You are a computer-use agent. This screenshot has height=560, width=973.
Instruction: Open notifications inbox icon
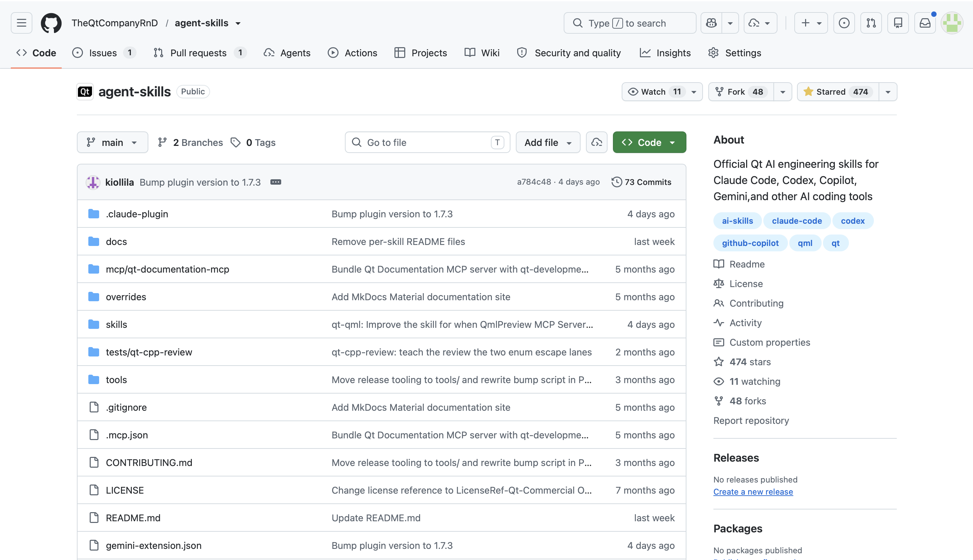(925, 23)
